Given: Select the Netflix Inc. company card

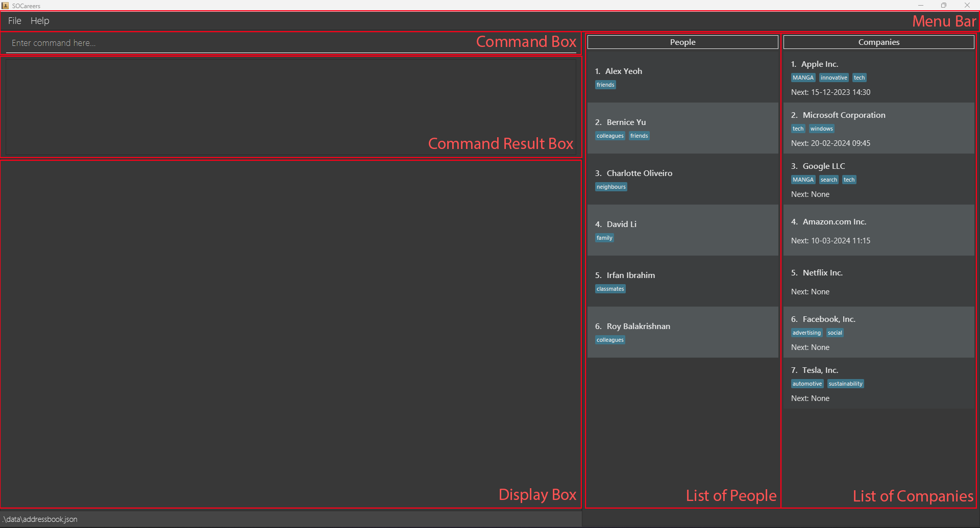Looking at the screenshot, I should 878,281.
